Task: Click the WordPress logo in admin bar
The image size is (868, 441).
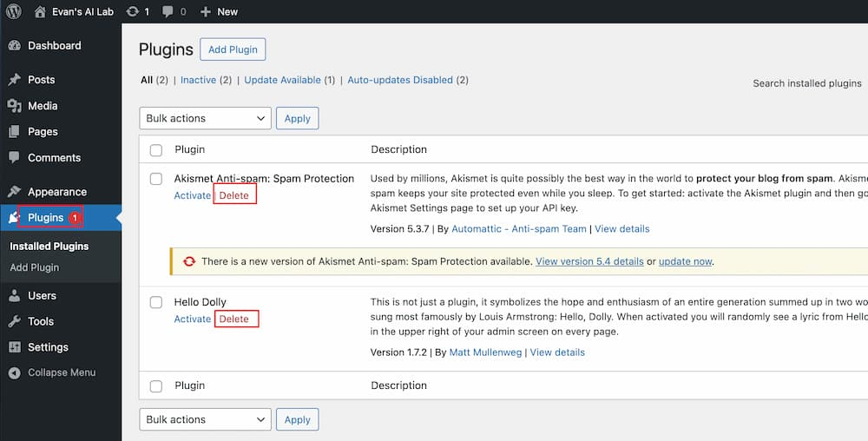Action: click(x=14, y=11)
